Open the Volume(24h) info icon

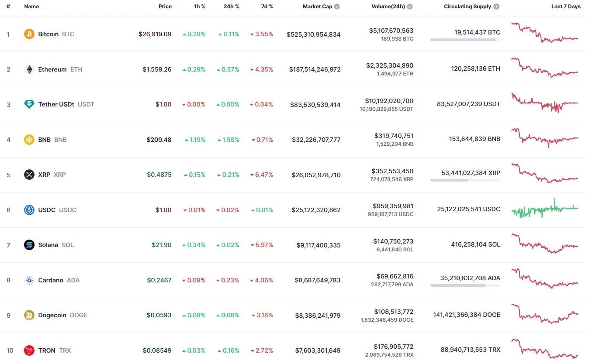[x=410, y=7]
